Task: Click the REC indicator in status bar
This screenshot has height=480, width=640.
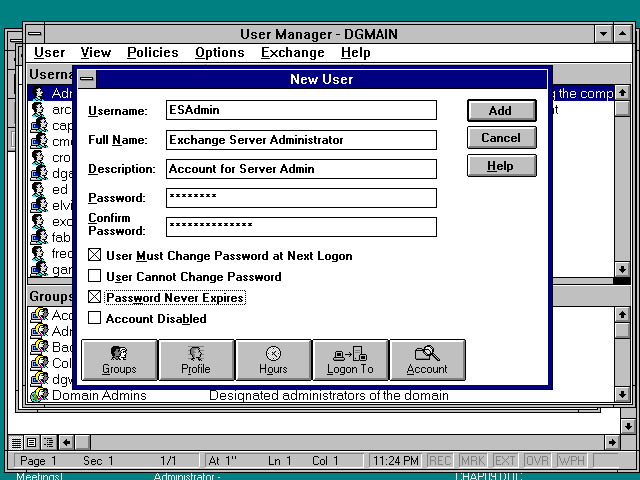Action: coord(440,461)
